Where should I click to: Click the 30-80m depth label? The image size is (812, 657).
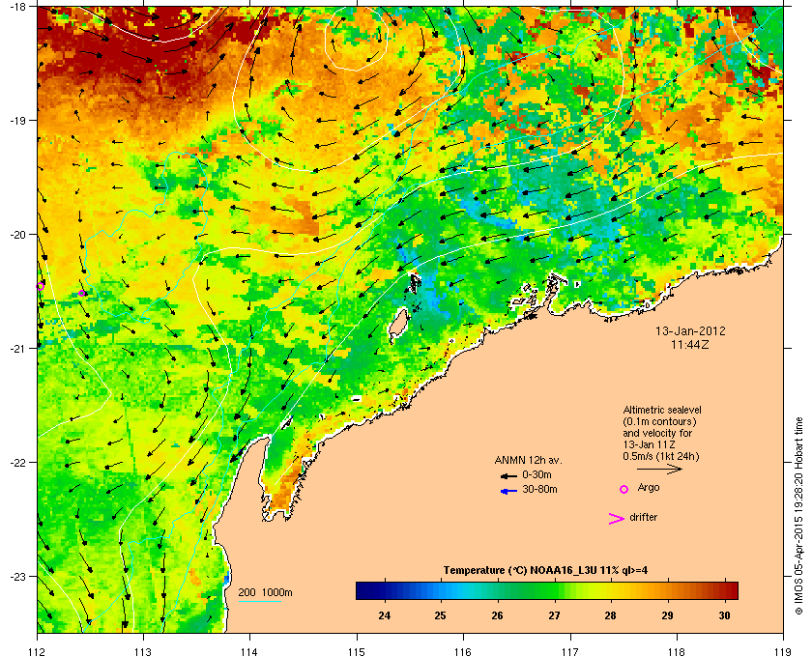point(539,489)
